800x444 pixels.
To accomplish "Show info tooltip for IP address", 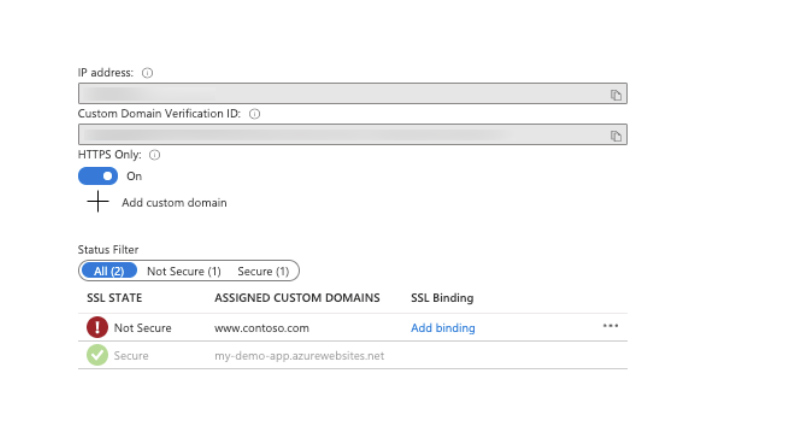I will click(147, 73).
